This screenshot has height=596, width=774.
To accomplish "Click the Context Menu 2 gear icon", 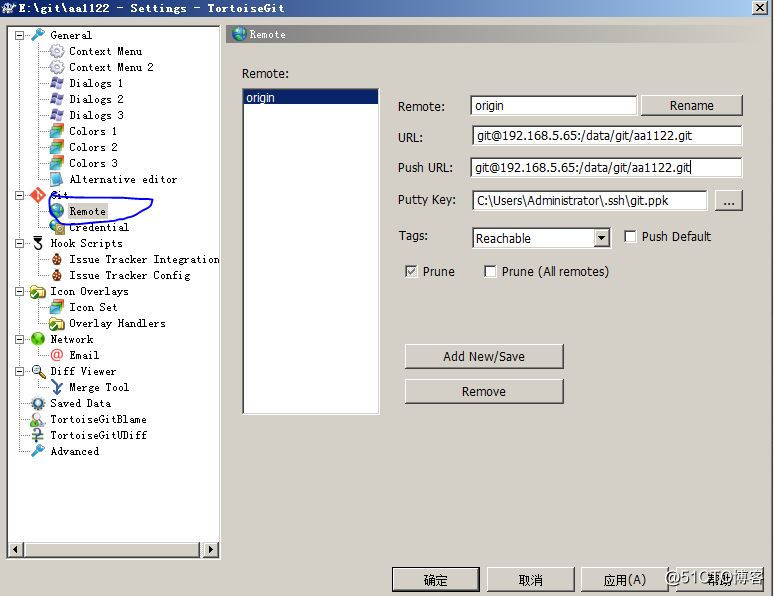I will tap(57, 67).
